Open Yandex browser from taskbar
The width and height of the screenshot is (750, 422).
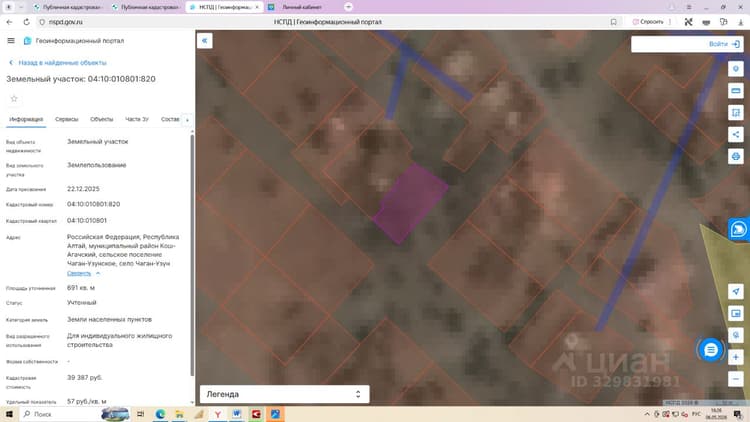coord(217,414)
